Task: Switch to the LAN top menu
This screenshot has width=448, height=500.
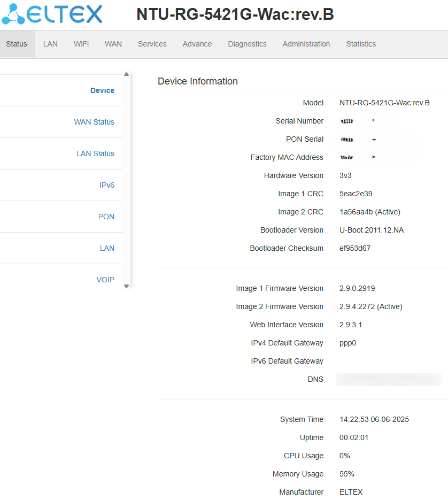Action: pos(50,44)
